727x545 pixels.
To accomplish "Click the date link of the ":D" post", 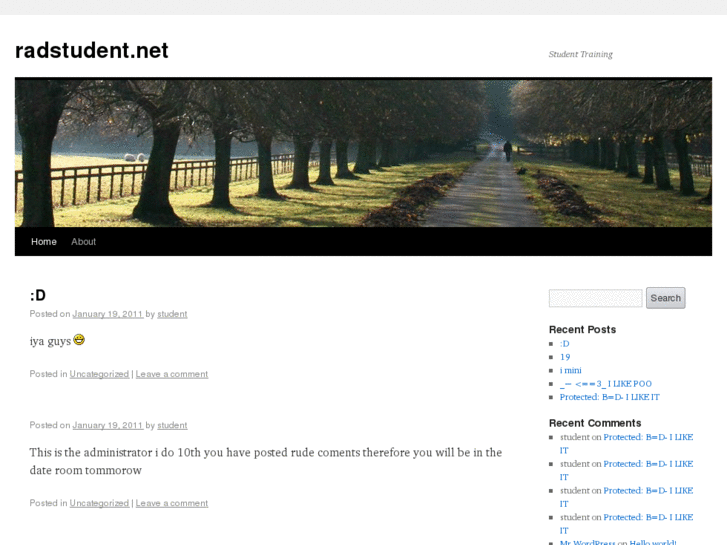I will tap(108, 314).
